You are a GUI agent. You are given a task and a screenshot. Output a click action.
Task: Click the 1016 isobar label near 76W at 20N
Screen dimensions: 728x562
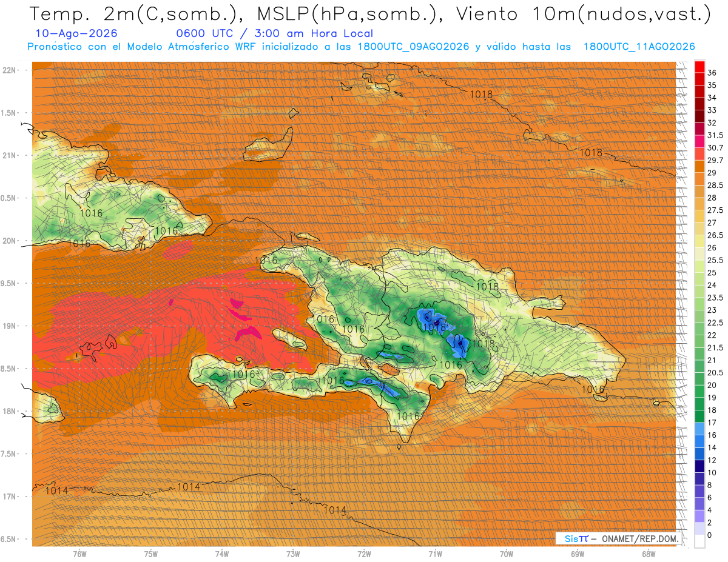point(79,243)
